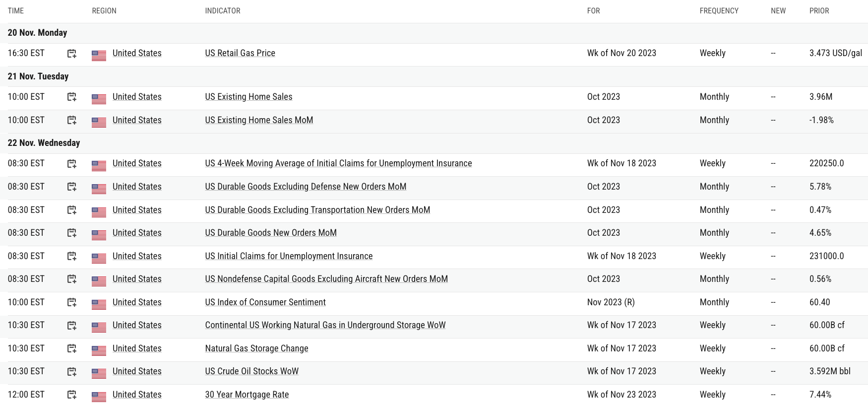Open US Index of Consumer Sentiment

(x=265, y=302)
